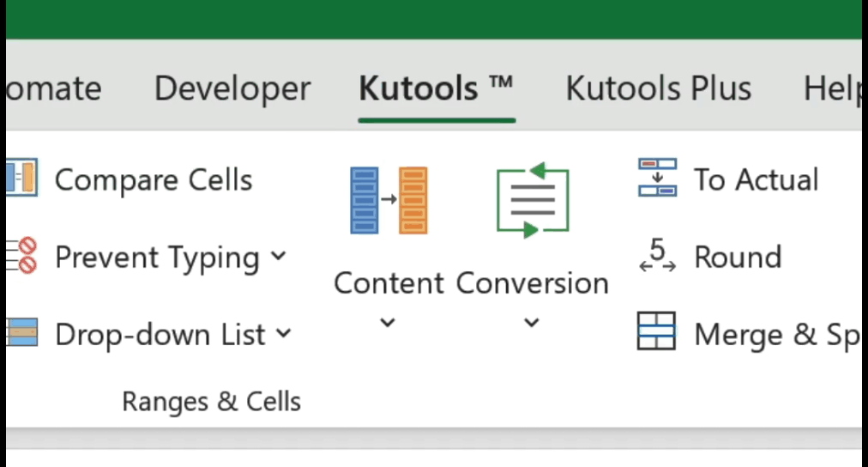Open the Kutools Plus tab
The width and height of the screenshot is (868, 467).
[658, 88]
